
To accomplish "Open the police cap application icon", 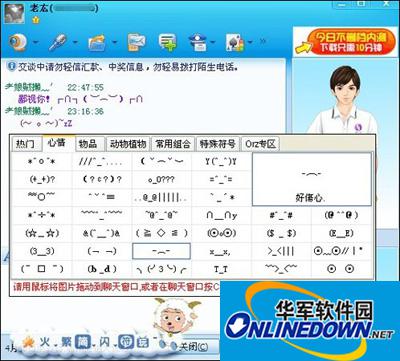I will click(x=198, y=42).
